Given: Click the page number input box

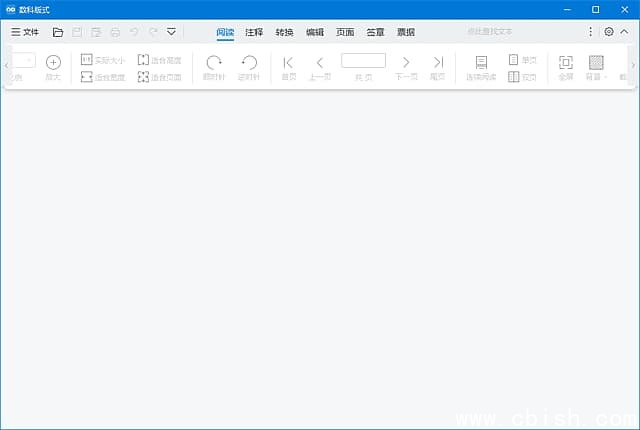Looking at the screenshot, I should pyautogui.click(x=363, y=60).
